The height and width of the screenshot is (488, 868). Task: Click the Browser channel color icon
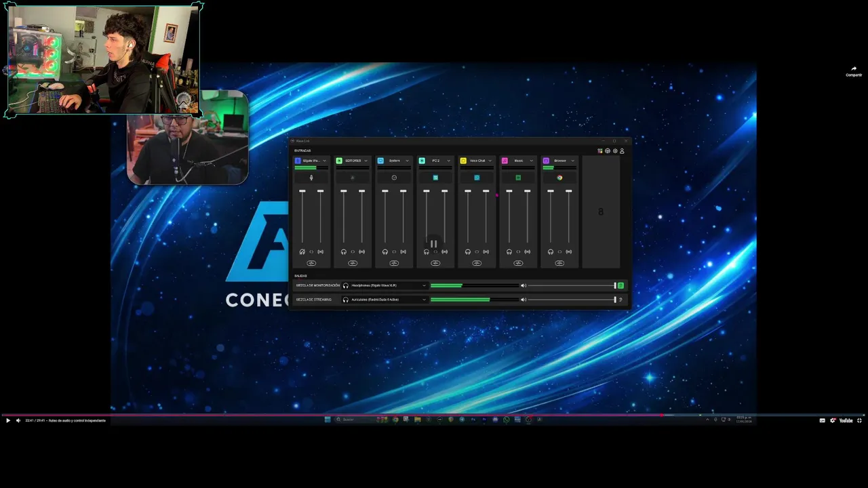coord(546,161)
